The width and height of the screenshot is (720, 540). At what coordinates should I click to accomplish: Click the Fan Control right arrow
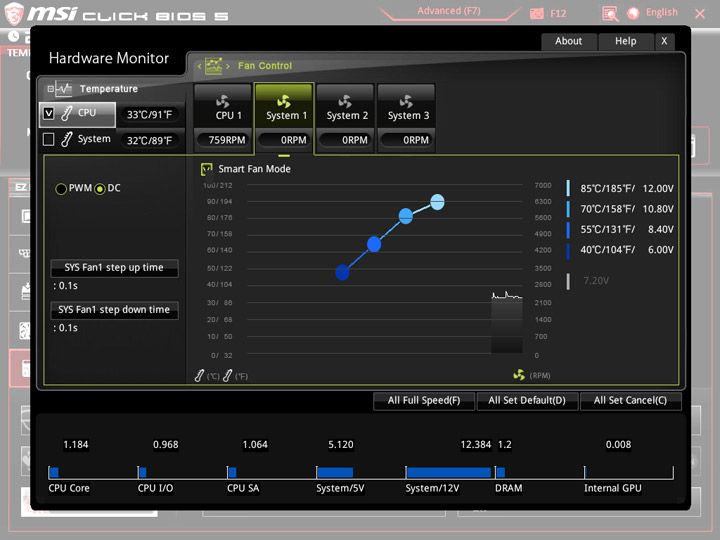(228, 67)
